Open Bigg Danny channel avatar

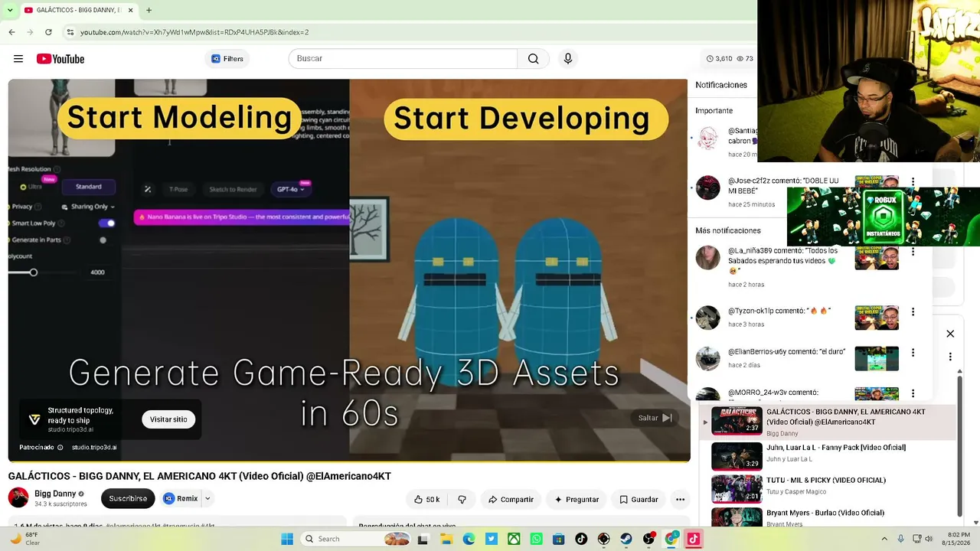[18, 497]
